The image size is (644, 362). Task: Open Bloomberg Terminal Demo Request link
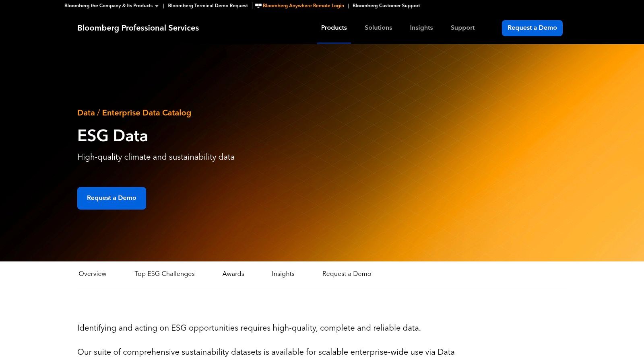coord(208,6)
